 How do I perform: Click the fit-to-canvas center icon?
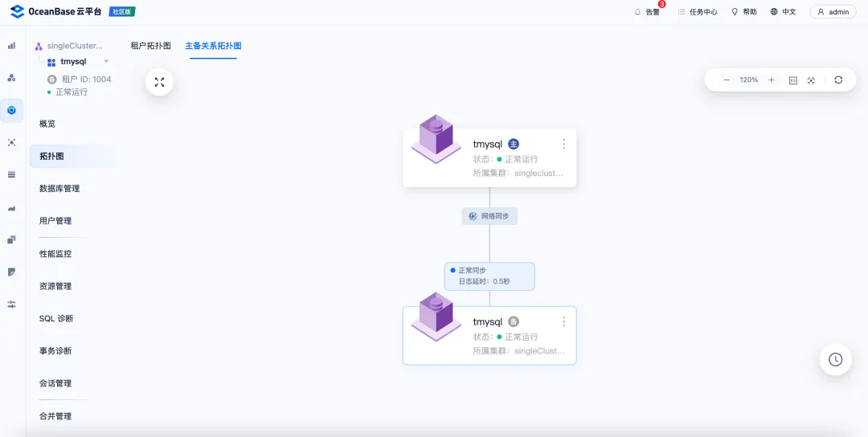(811, 80)
